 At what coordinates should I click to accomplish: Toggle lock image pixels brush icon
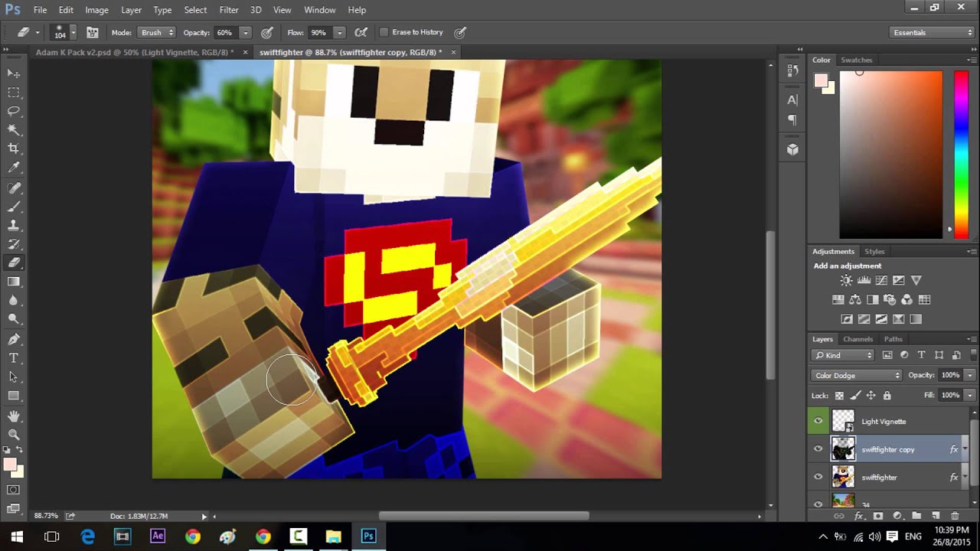tap(855, 396)
